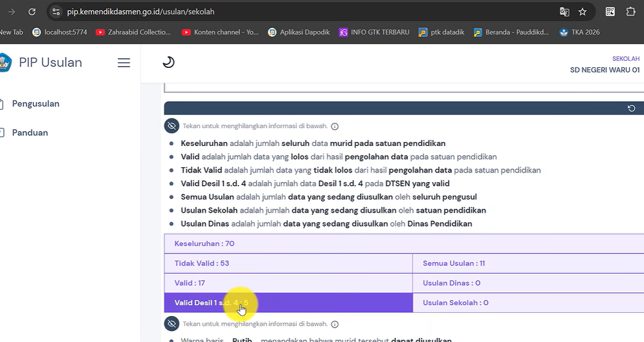Screen dimensions: 644x342
Task: Open the ptk datadik bookmark
Action: 441,32
